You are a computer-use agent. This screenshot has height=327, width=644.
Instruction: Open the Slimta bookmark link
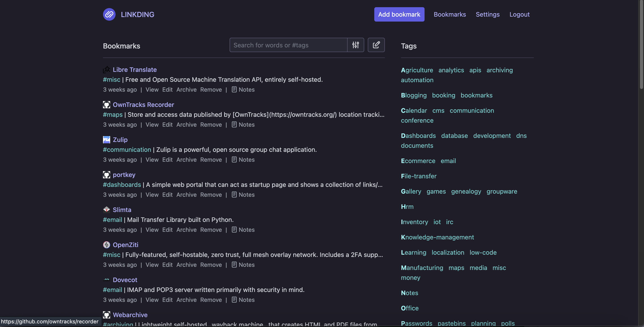(122, 210)
